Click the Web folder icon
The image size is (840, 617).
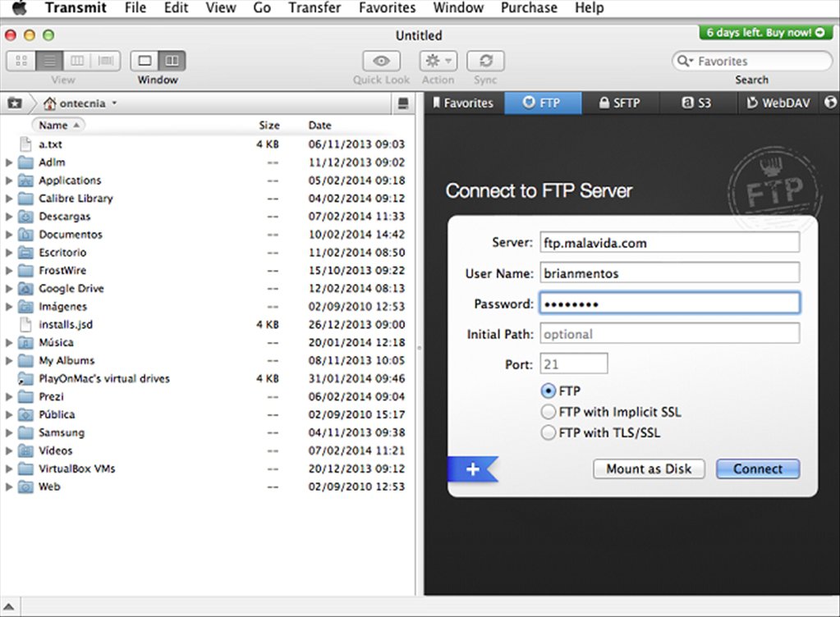tap(25, 487)
